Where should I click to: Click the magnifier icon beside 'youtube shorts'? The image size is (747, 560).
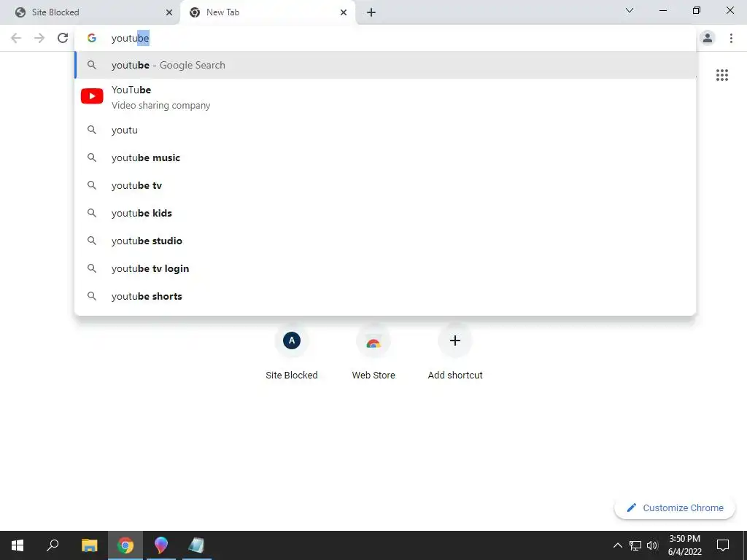(x=92, y=296)
